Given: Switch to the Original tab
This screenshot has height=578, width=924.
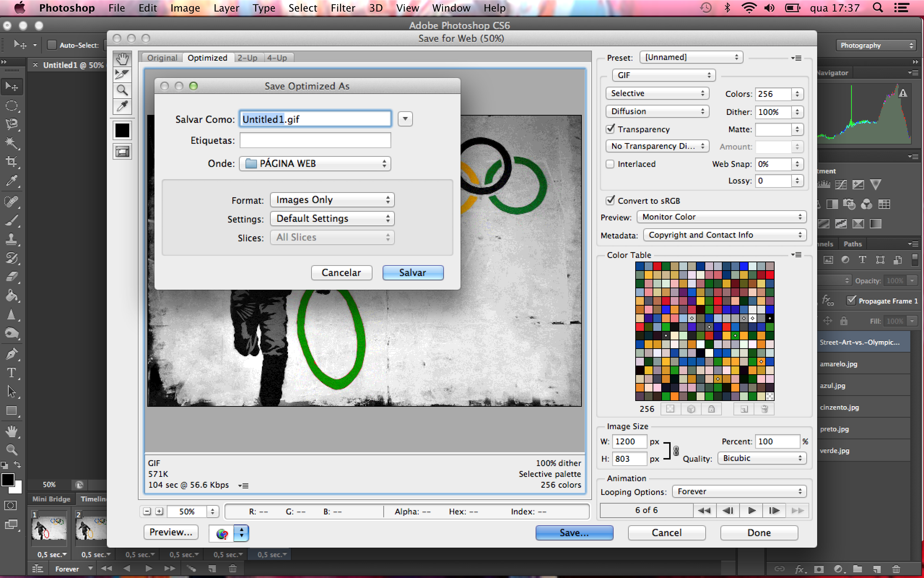Looking at the screenshot, I should 162,58.
